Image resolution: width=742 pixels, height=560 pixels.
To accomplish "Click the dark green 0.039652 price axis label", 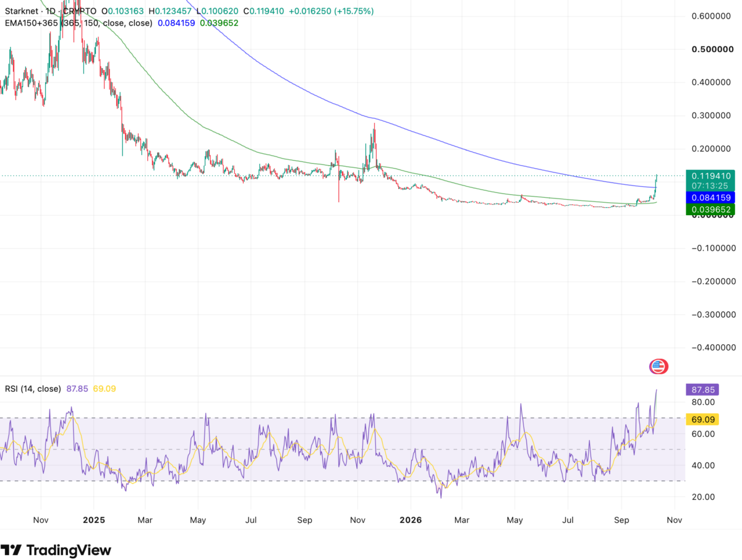I will tap(710, 210).
